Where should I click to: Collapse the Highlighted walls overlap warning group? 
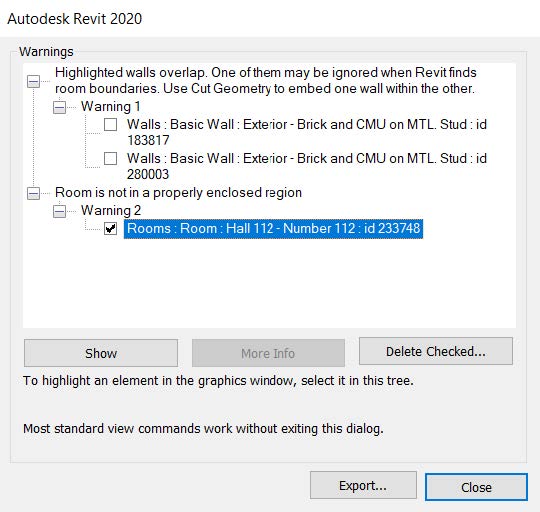pos(33,81)
